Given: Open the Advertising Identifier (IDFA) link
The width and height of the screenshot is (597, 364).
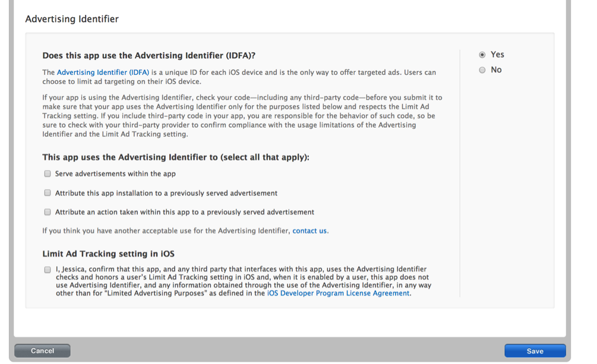Looking at the screenshot, I should pos(103,72).
